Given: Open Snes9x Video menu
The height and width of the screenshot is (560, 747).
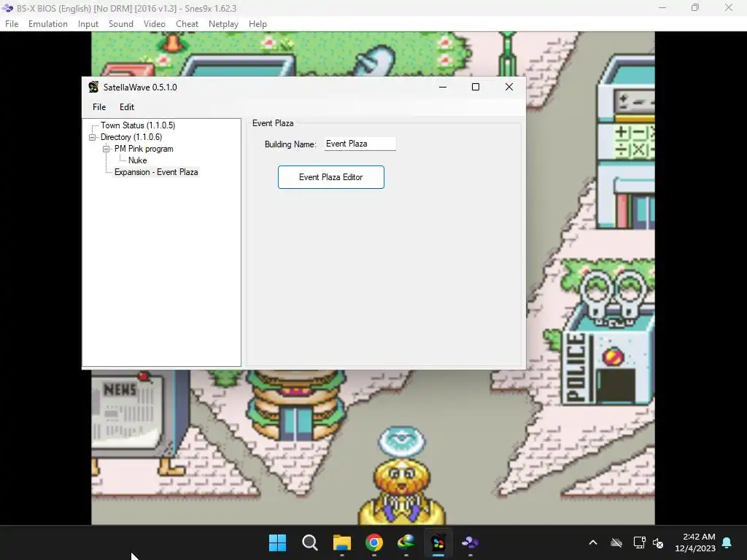Looking at the screenshot, I should point(155,24).
